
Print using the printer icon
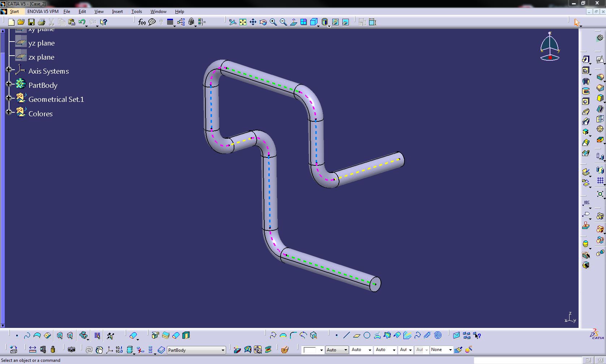[41, 22]
